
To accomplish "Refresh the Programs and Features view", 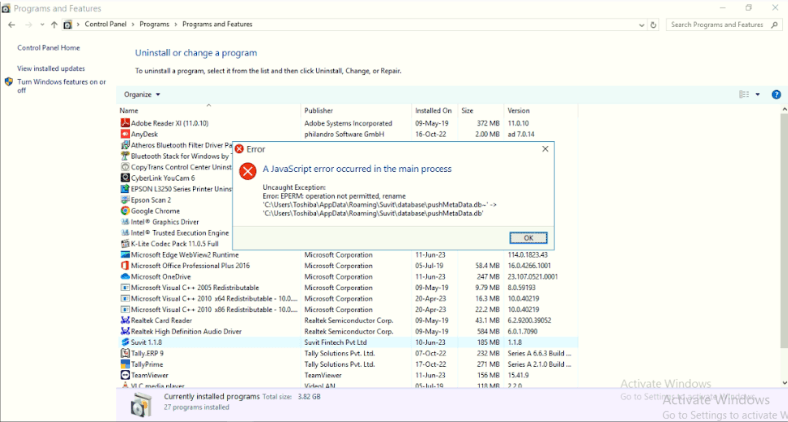I will (653, 25).
